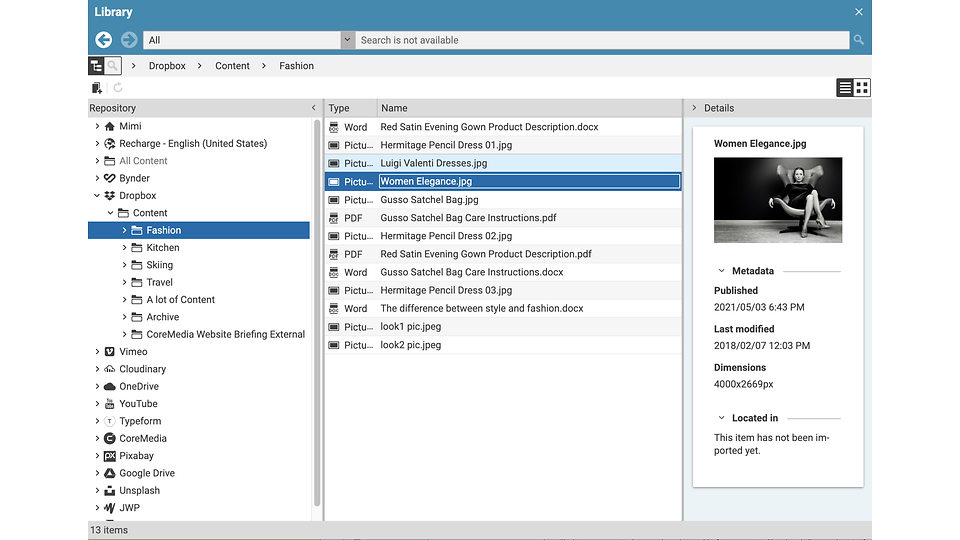This screenshot has height=540, width=960.
Task: Select the CoreMedia logo icon
Action: tap(110, 438)
